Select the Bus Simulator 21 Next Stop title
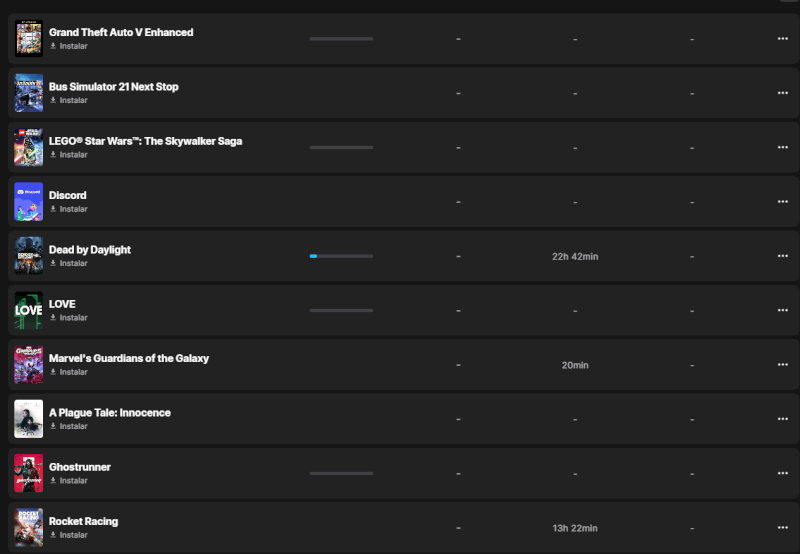The image size is (800, 554). tap(113, 87)
